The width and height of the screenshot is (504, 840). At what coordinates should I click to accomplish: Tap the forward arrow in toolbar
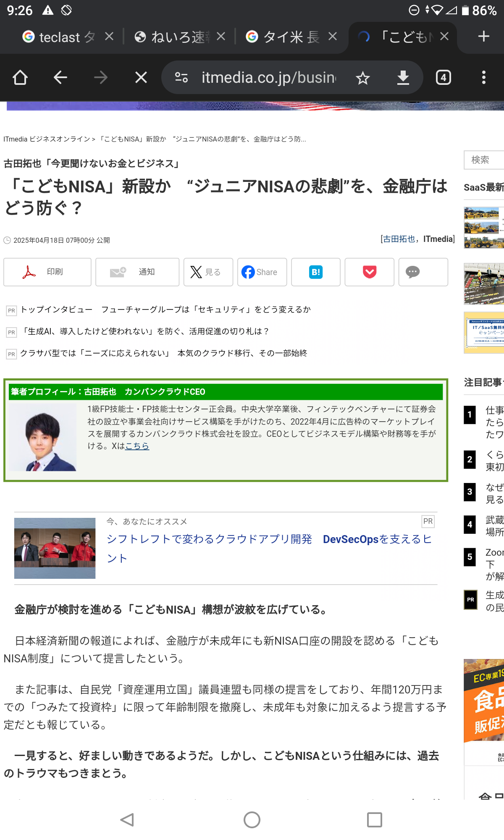coord(101,78)
